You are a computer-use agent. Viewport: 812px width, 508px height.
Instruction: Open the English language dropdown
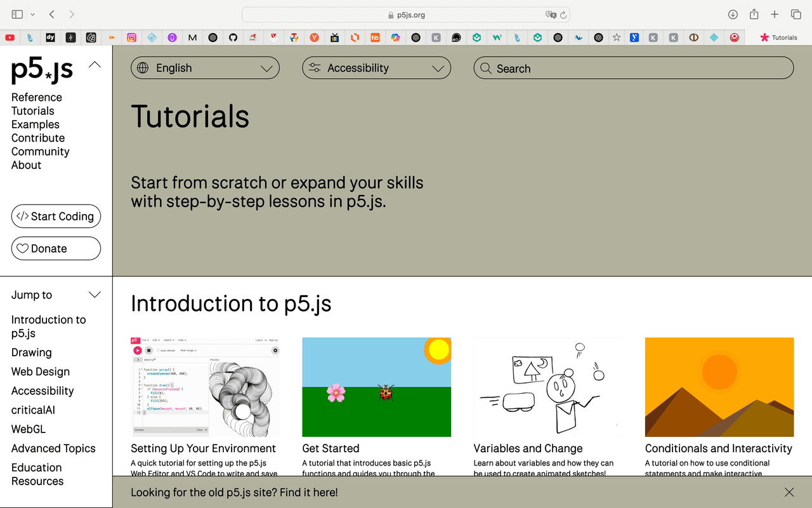[205, 68]
